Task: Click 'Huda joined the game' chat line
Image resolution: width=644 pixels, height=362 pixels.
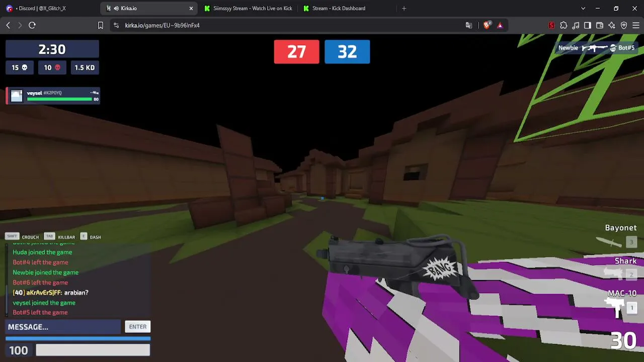Action: point(42,252)
